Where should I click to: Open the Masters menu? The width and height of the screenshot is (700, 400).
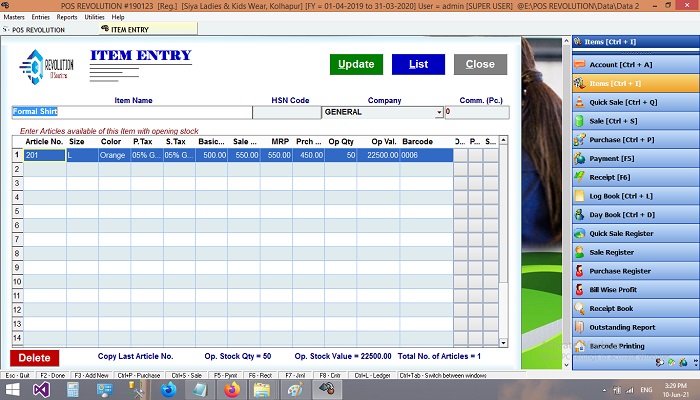pos(14,17)
